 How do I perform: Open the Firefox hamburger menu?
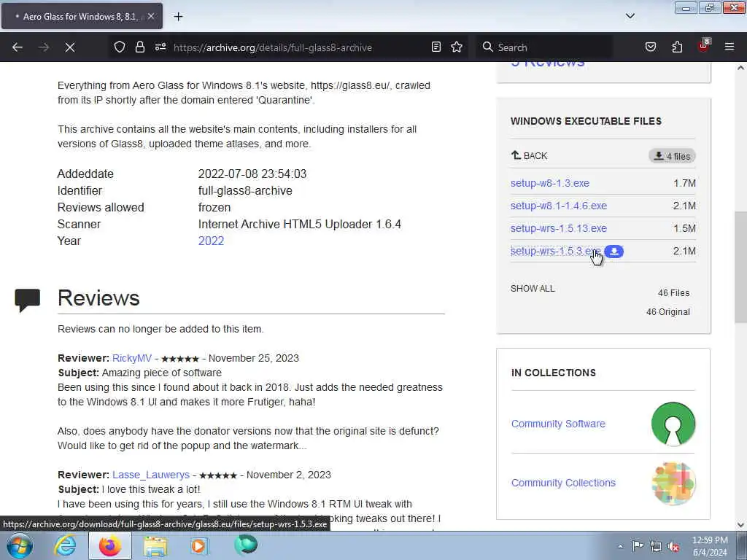pos(729,47)
